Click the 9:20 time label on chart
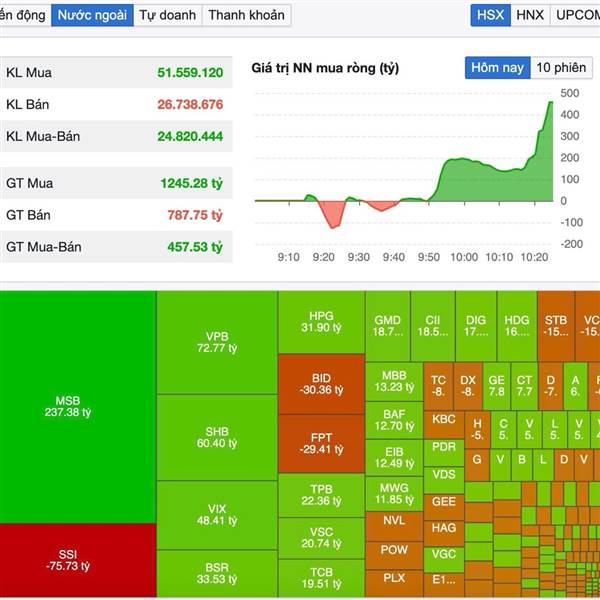Viewport: 600px width, 600px height. 324,257
